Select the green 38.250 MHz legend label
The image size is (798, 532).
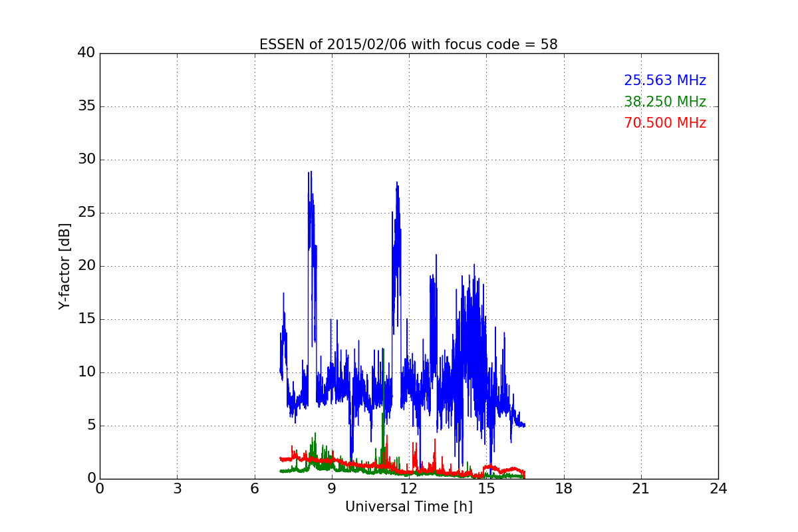(665, 102)
